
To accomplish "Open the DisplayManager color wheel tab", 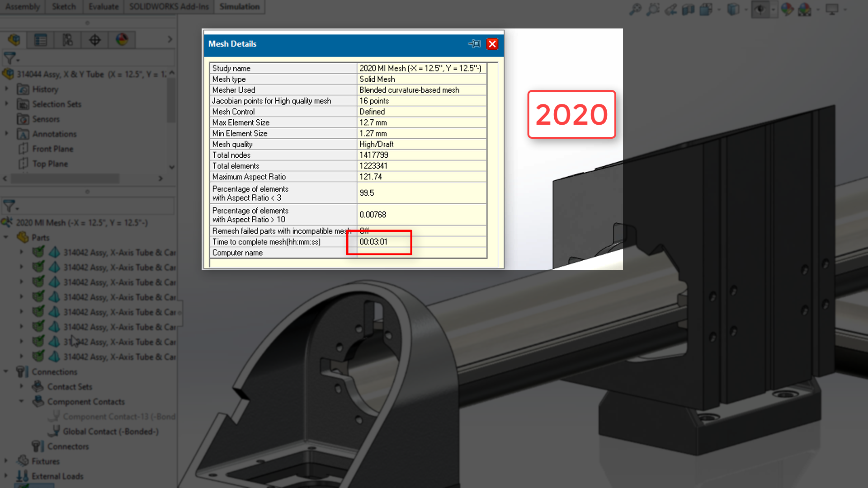I will [122, 40].
